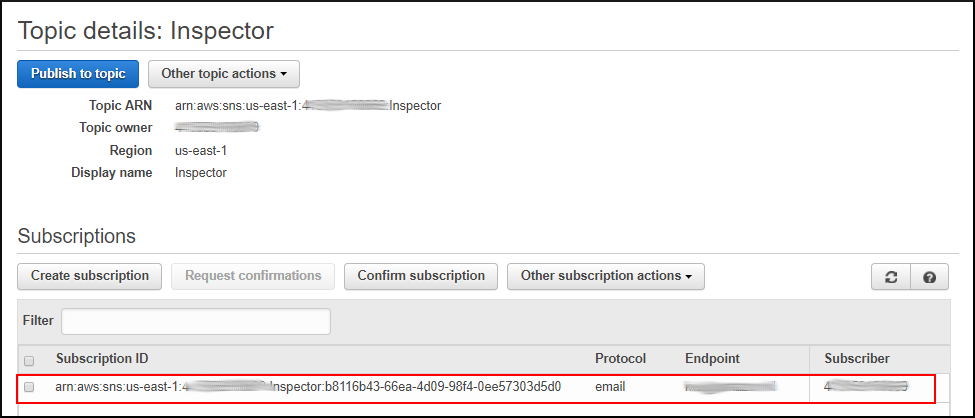Expand the Other subscription actions dropdown
975x418 pixels.
[x=606, y=276]
